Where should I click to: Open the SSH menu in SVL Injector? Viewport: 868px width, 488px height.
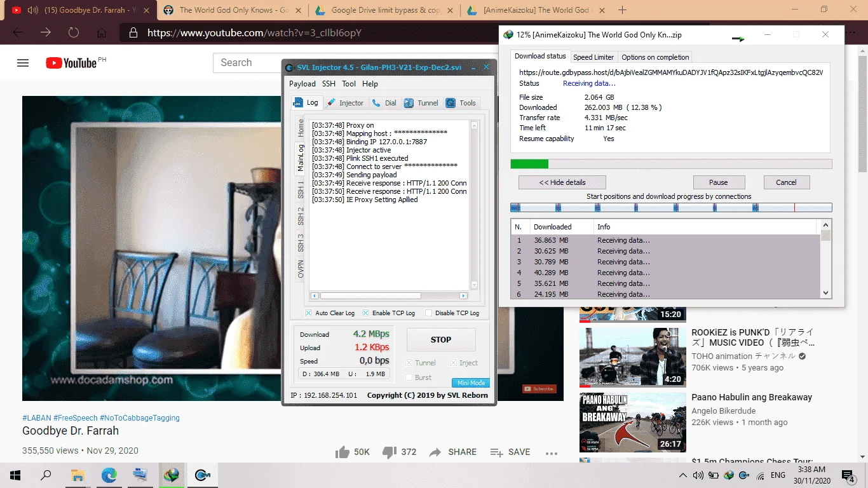coord(329,84)
